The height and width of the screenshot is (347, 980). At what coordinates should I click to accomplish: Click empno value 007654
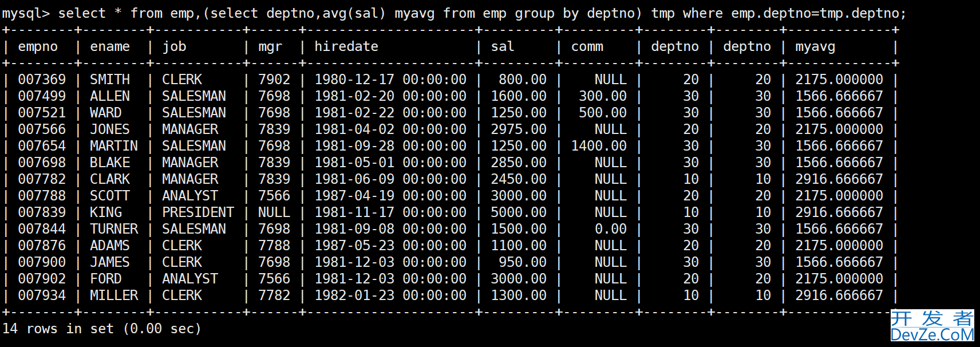[x=42, y=146]
